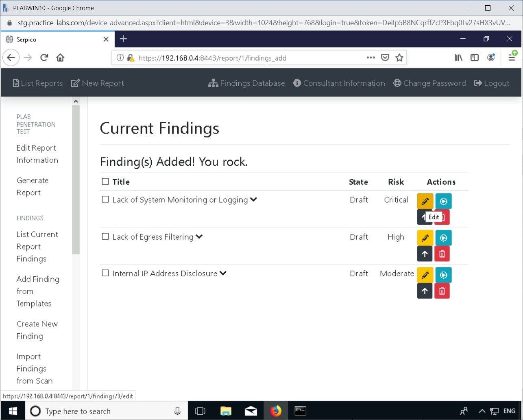Screen dimensions: 523x420
Task: Expand Lack of System Monitoring or Logging details
Action: (253, 199)
